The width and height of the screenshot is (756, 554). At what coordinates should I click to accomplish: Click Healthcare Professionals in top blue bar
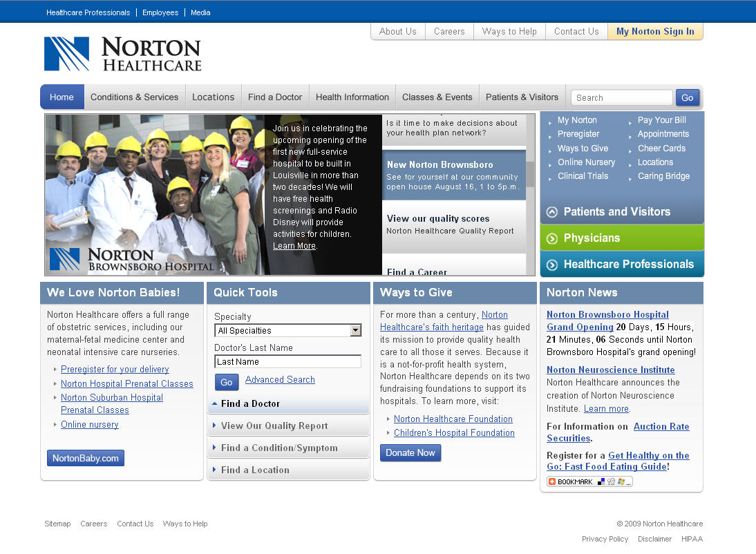coord(88,12)
